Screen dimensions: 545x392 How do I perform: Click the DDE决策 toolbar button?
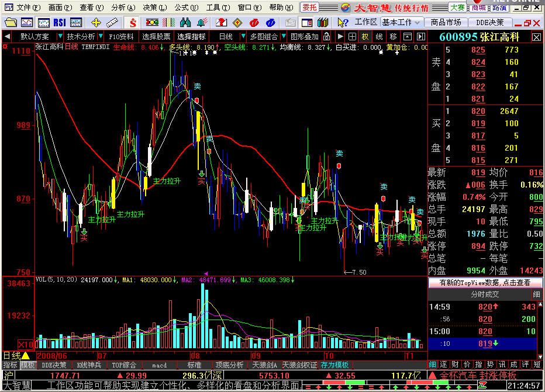[489, 23]
